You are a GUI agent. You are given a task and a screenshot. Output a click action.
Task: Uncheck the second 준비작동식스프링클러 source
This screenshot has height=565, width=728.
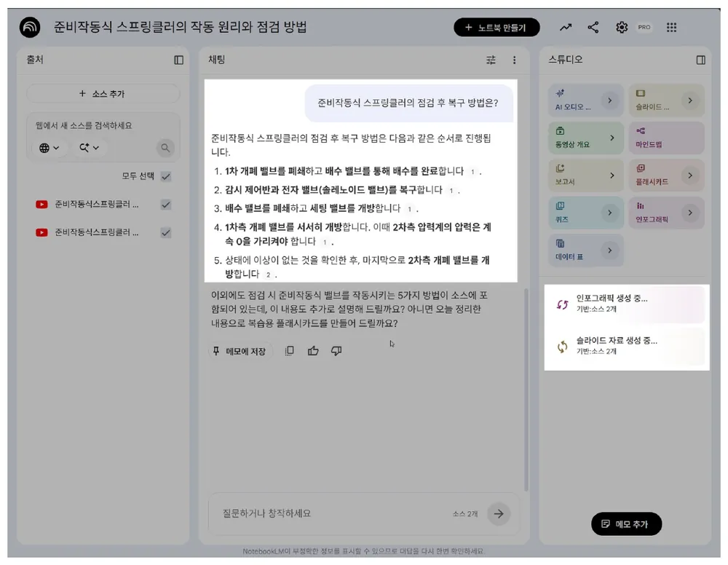coord(166,232)
